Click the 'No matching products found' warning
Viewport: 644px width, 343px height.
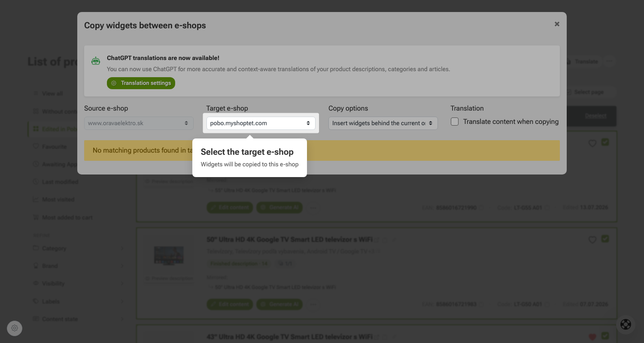[322, 150]
